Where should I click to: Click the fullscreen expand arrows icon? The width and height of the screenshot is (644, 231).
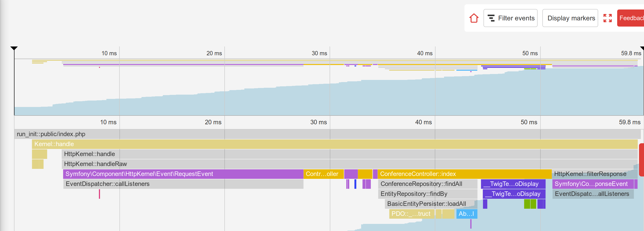coord(607,18)
